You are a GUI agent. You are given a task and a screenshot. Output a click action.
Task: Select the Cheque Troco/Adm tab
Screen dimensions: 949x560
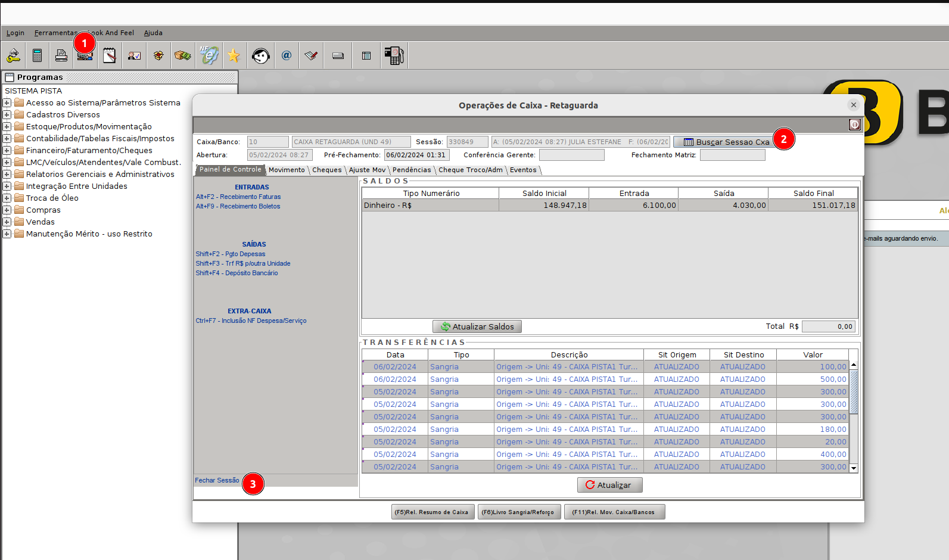pos(470,170)
